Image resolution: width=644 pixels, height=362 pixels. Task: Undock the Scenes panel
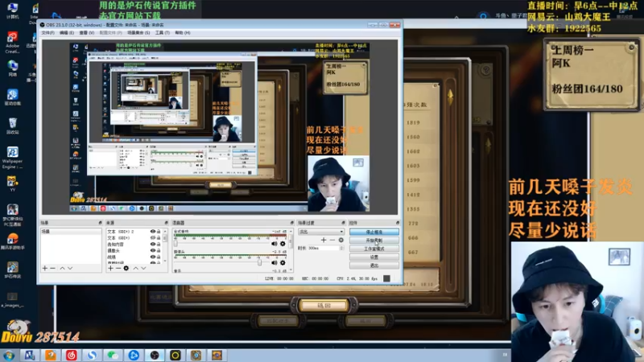[x=100, y=223]
